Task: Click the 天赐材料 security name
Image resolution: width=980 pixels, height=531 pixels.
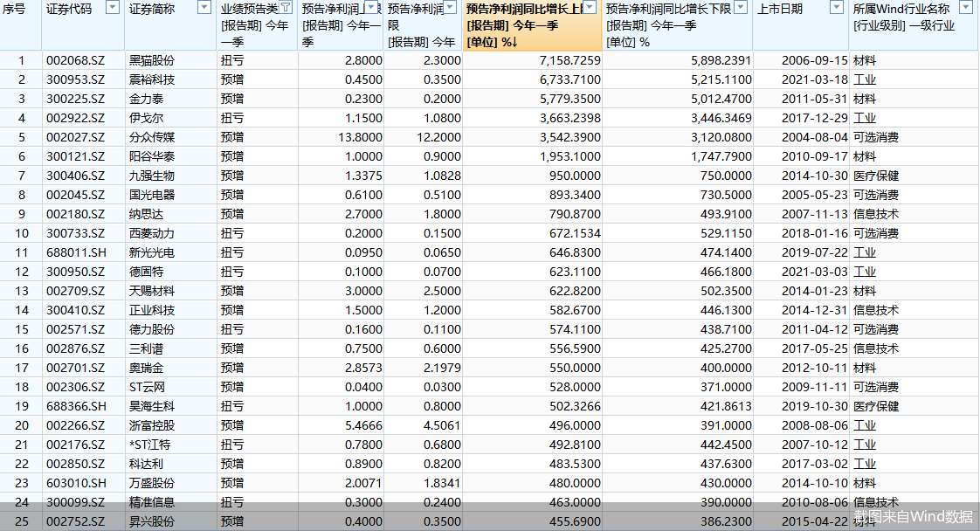Action: click(152, 291)
